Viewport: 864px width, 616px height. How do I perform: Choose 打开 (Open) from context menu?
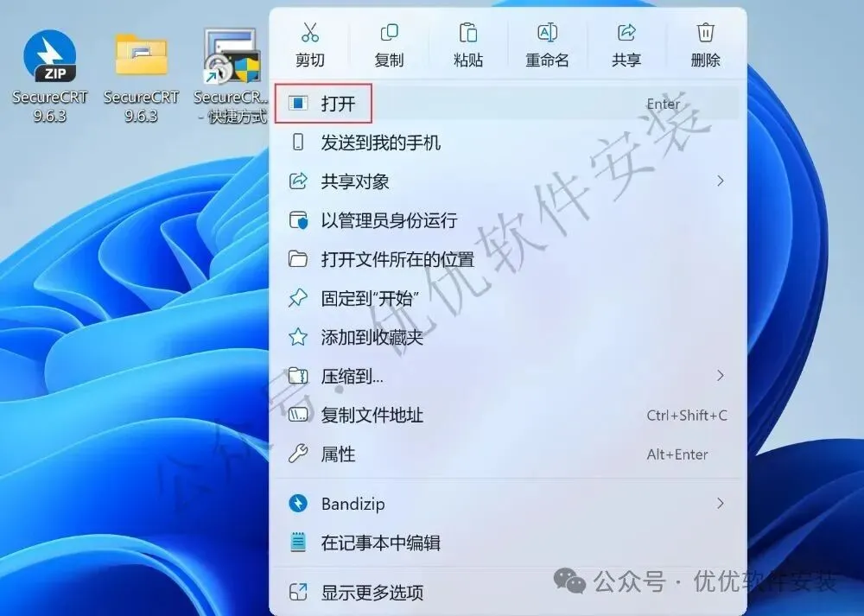point(507,103)
